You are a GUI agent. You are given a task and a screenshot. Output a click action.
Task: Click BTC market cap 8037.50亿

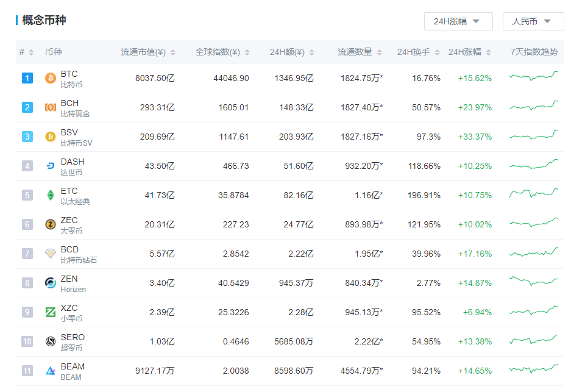[x=155, y=78]
